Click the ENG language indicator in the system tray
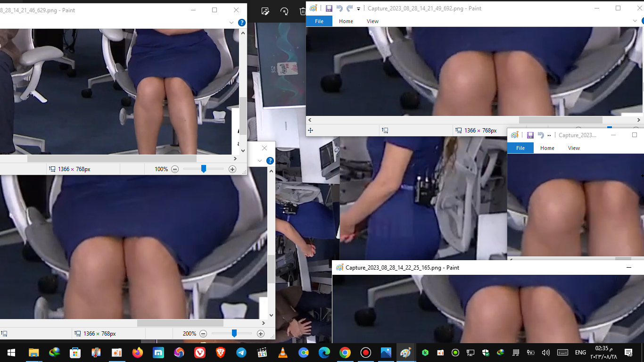Screen dimensions: 644x362 point(580,353)
